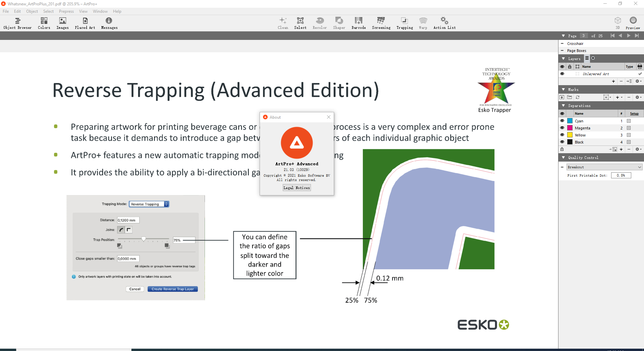The width and height of the screenshot is (644, 351).
Task: Tick the Magenta setup checkbox
Action: (629, 128)
